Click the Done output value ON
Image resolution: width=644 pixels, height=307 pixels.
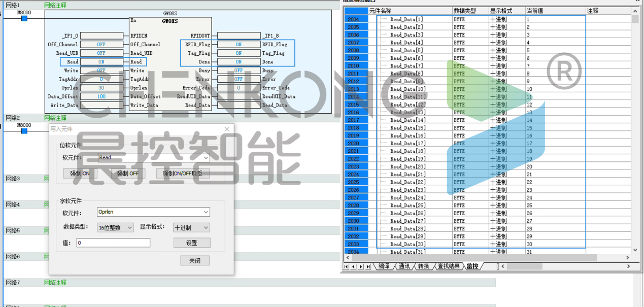[239, 62]
